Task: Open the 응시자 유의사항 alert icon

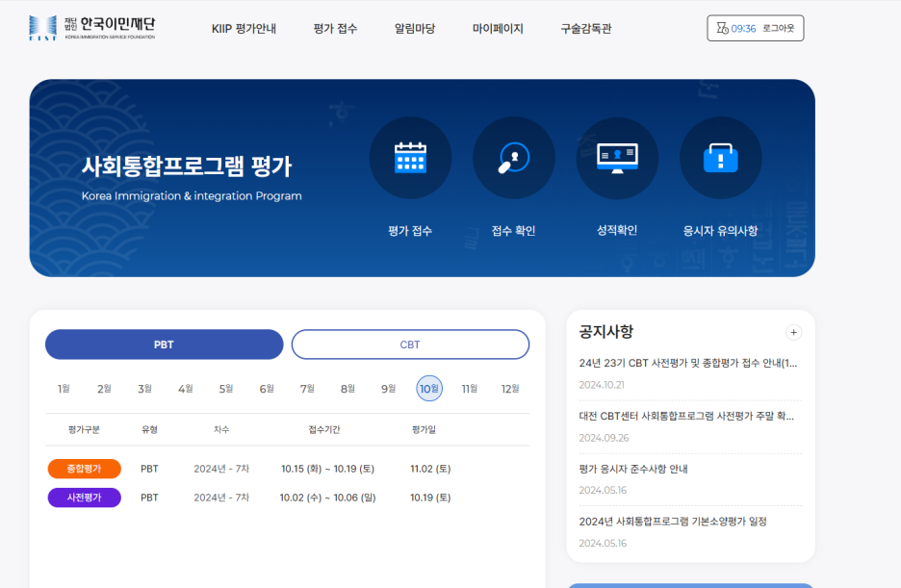Action: (721, 158)
